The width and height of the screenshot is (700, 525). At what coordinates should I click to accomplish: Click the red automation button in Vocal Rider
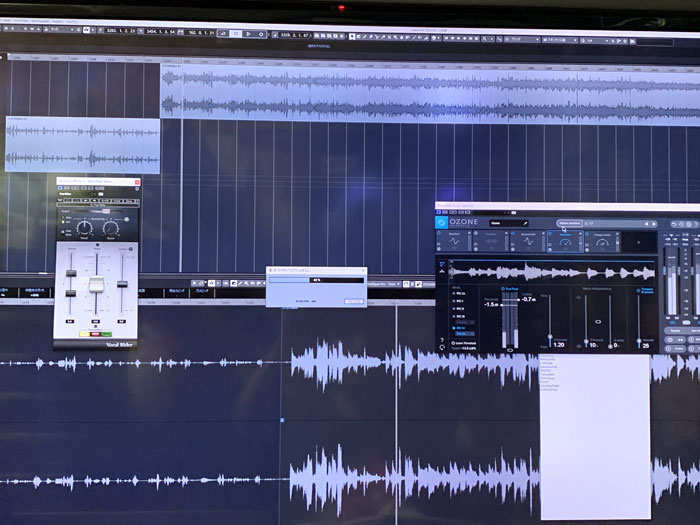(95, 334)
